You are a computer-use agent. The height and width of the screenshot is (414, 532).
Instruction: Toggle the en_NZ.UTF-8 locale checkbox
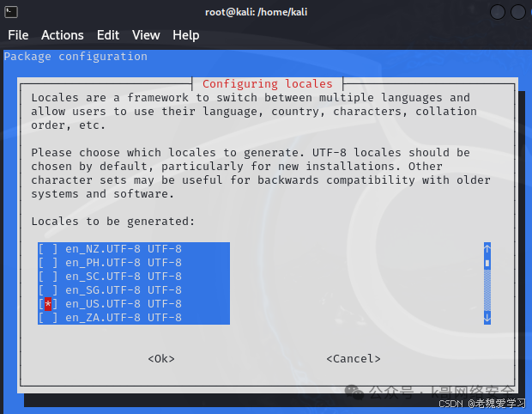[48, 249]
